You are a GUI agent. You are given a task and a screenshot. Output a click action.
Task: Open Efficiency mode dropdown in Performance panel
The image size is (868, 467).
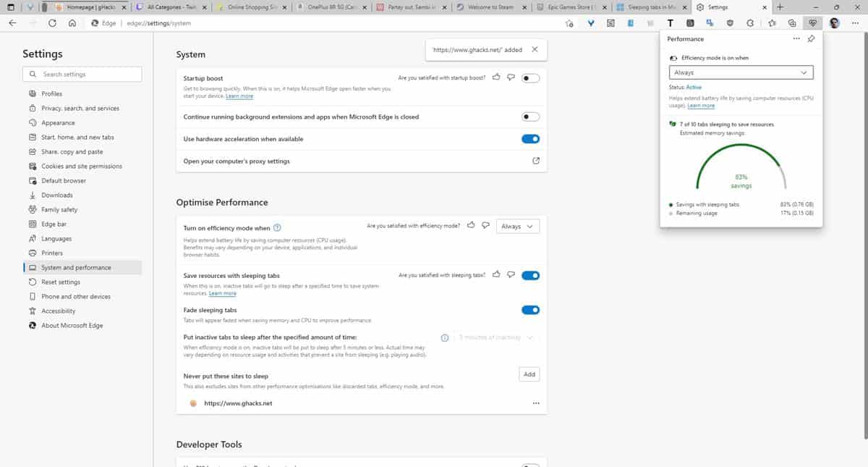tap(741, 72)
